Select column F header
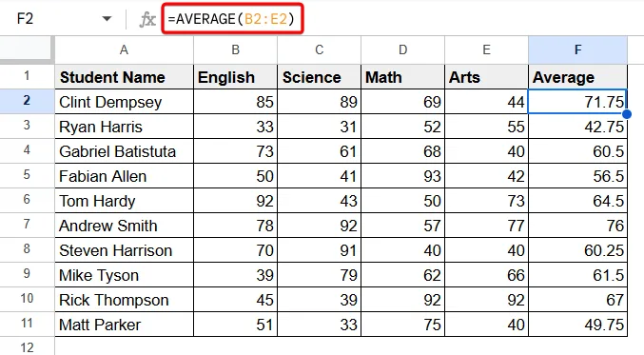644x355 pixels. coord(577,50)
